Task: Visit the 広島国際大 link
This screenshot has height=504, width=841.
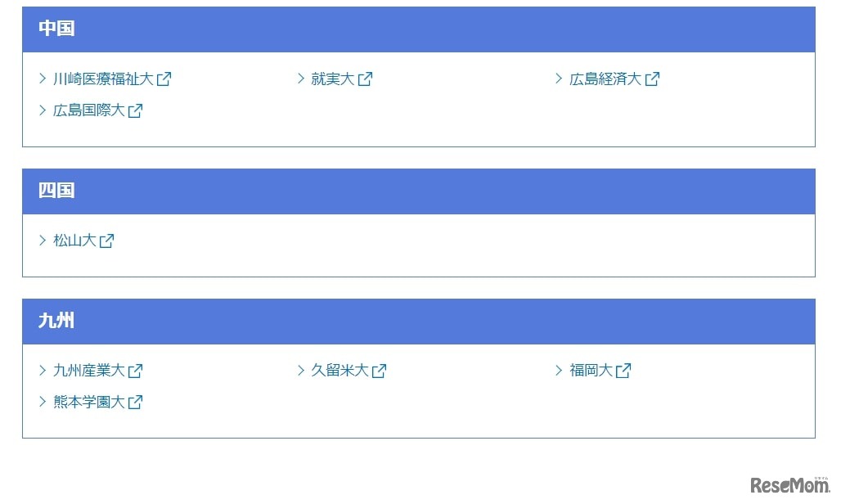Action: (x=88, y=110)
